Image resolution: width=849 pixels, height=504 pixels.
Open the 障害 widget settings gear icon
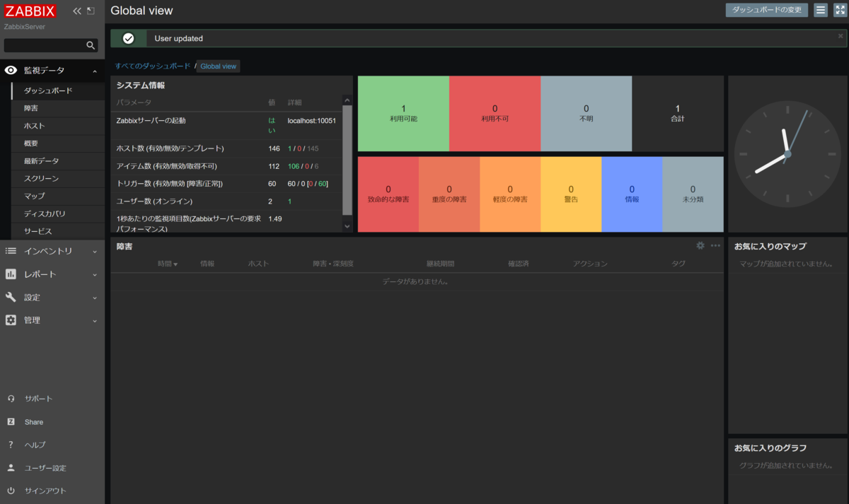click(700, 245)
